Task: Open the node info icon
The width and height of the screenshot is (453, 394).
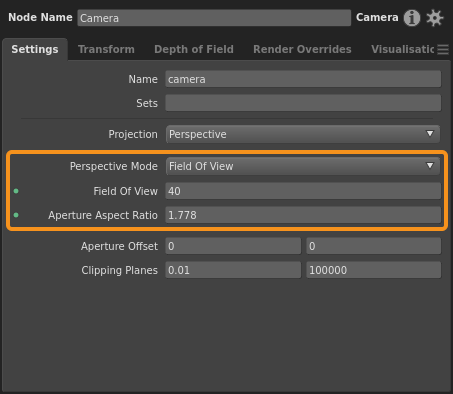Action: click(412, 18)
